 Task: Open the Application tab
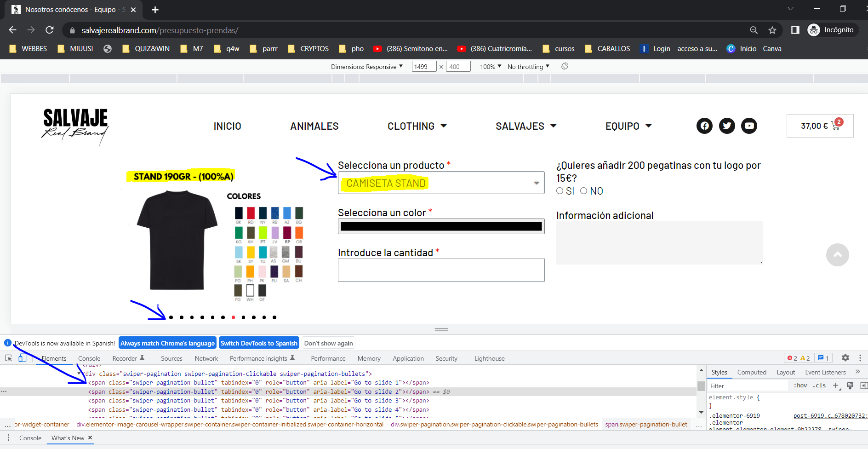[x=408, y=358]
